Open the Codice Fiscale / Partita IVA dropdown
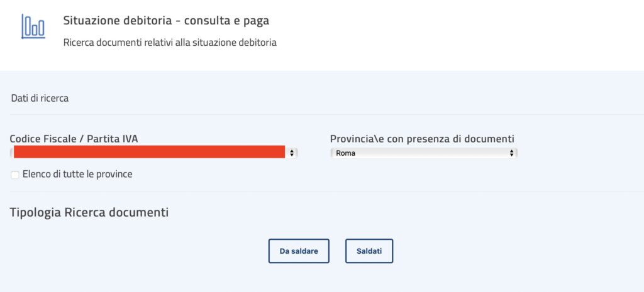This screenshot has height=292, width=644. coord(153,153)
